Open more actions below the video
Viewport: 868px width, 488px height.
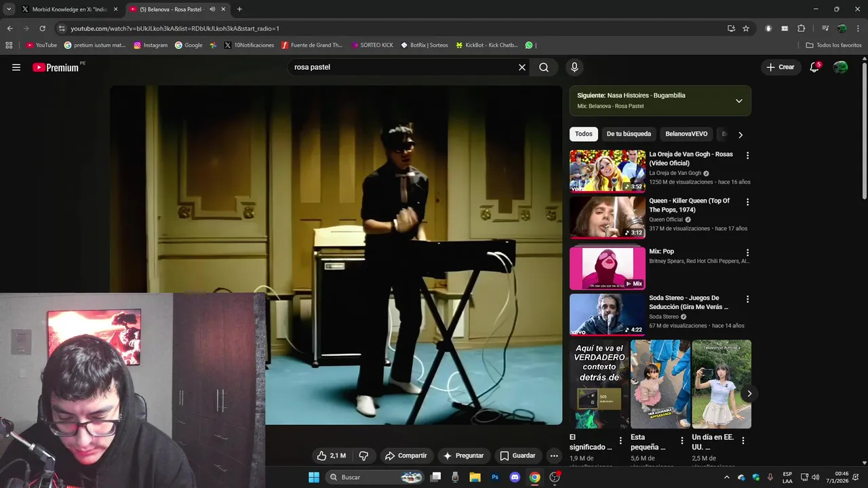tap(554, 455)
